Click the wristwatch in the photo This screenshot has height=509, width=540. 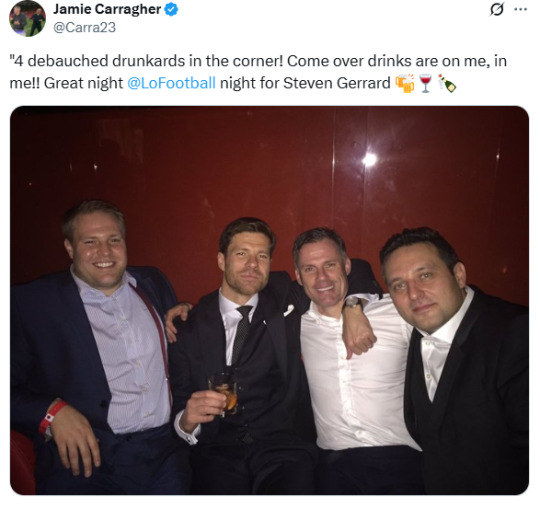coord(353,303)
